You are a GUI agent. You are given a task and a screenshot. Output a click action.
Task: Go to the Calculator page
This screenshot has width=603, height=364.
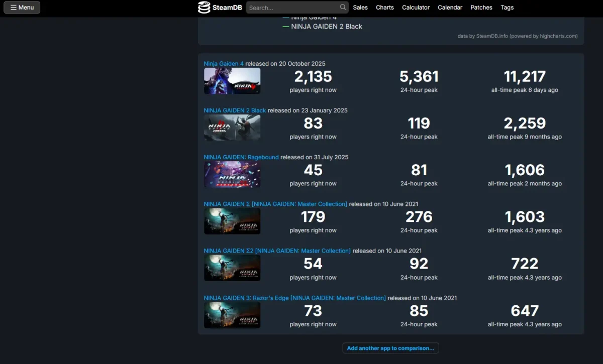416,8
